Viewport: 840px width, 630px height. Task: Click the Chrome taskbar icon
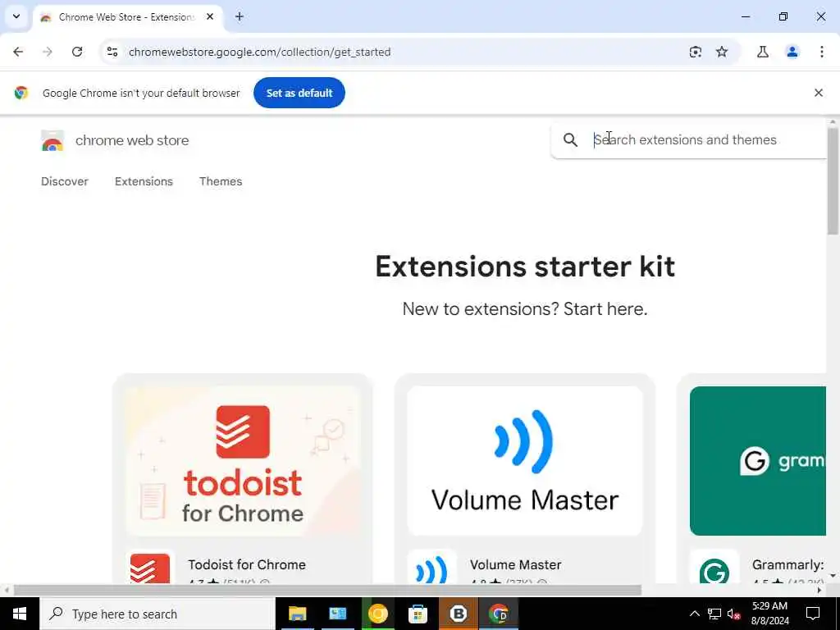(498, 614)
